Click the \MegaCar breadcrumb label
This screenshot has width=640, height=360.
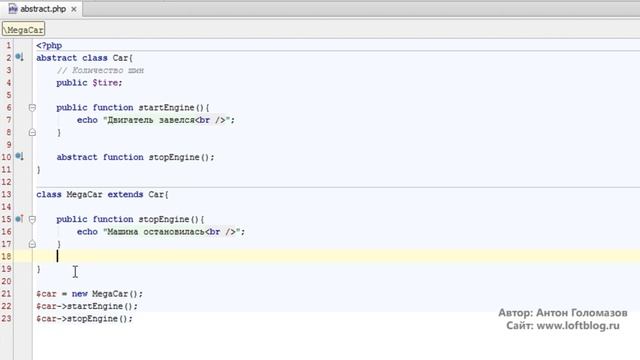[x=24, y=30]
